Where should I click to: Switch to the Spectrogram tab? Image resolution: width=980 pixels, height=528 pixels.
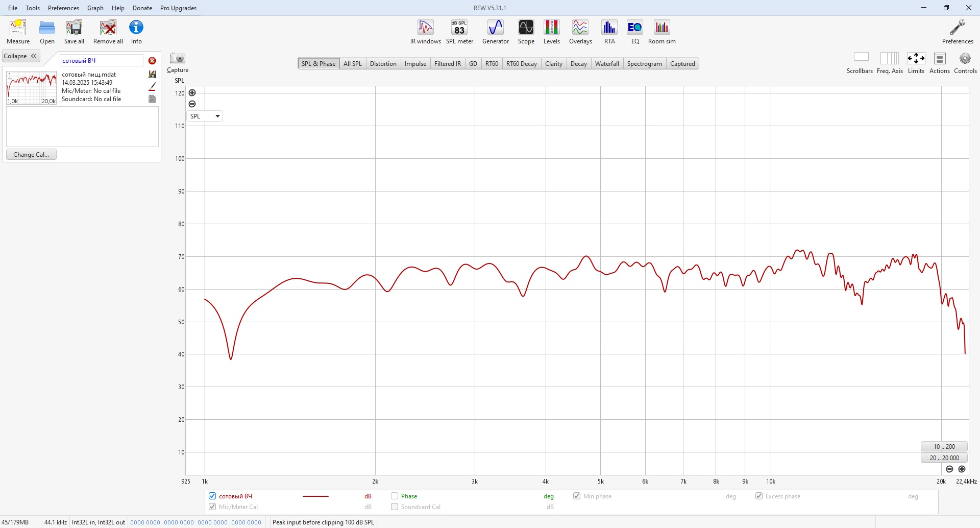tap(645, 64)
